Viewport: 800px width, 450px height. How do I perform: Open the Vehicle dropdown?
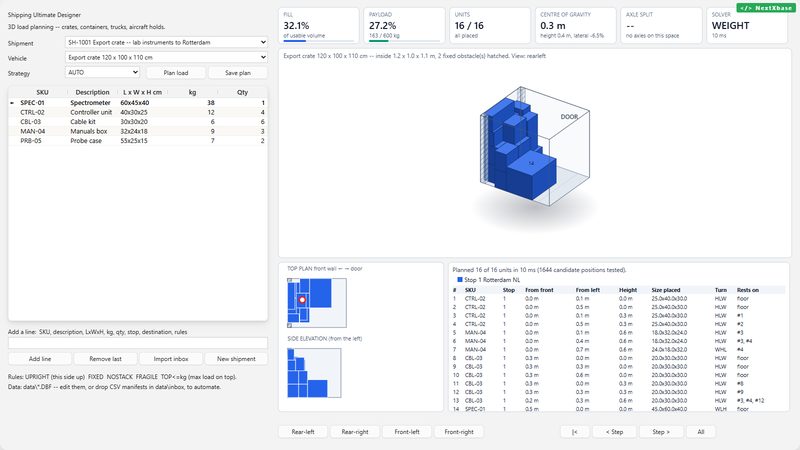166,58
